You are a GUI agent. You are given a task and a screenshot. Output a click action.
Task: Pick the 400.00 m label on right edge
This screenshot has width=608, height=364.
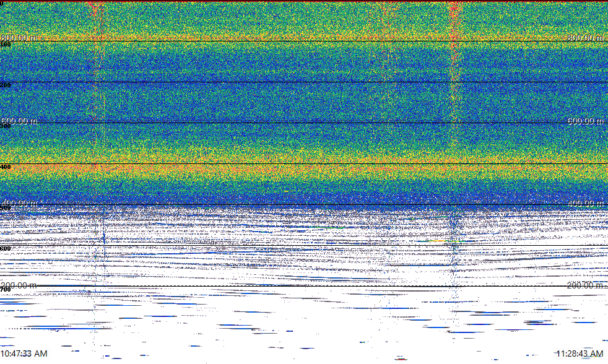click(586, 203)
